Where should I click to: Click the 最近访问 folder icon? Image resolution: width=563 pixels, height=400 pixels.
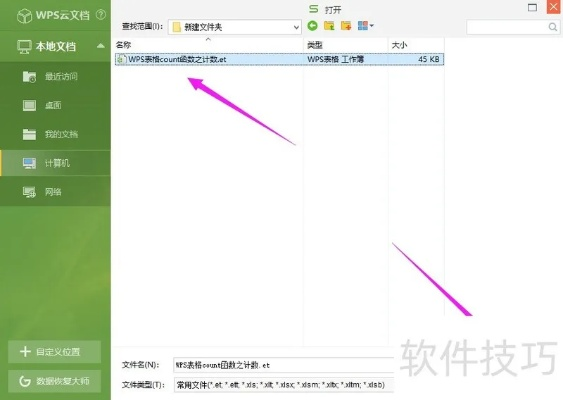pyautogui.click(x=29, y=76)
